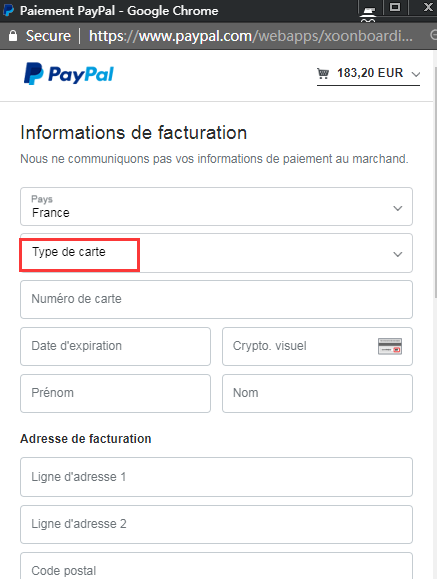Image resolution: width=437 pixels, height=579 pixels.
Task: Open the Type de carte dropdown
Action: pos(216,253)
